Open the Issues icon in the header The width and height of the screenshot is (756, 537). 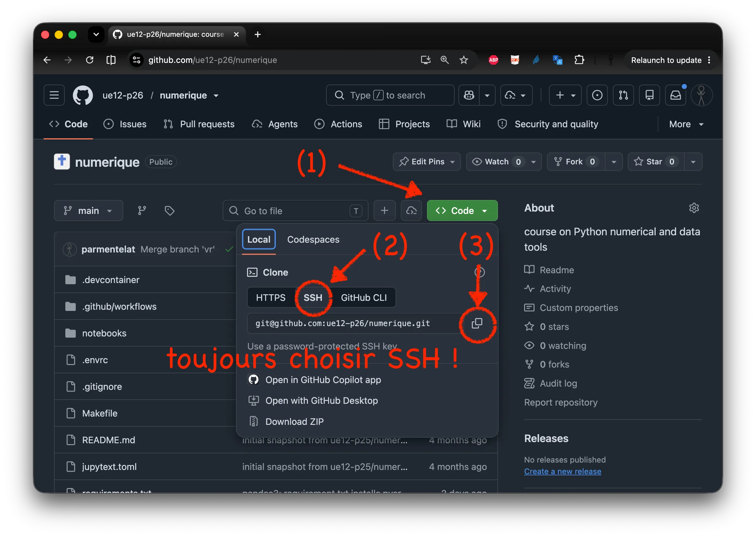(597, 95)
